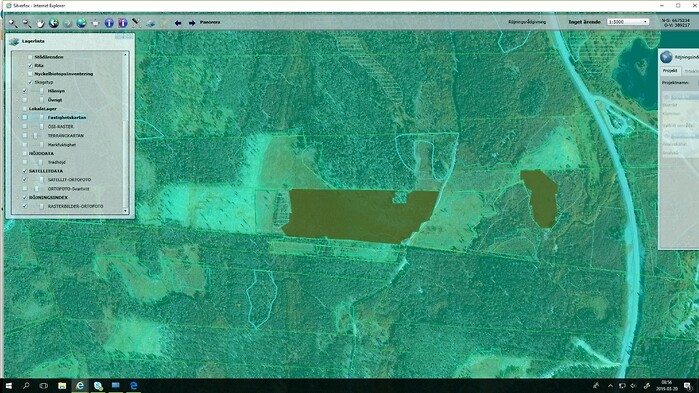The image size is (699, 393).
Task: Click layer list scrollbar down arrow
Action: point(125,211)
